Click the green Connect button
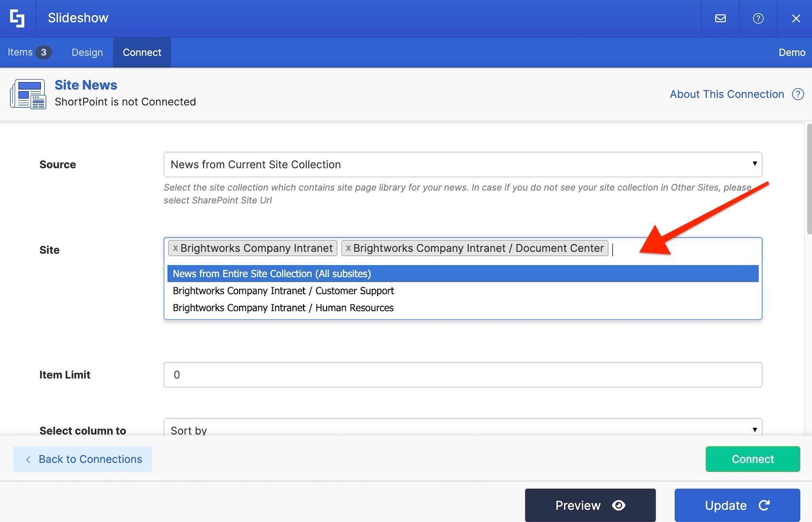This screenshot has height=522, width=812. pyautogui.click(x=753, y=459)
